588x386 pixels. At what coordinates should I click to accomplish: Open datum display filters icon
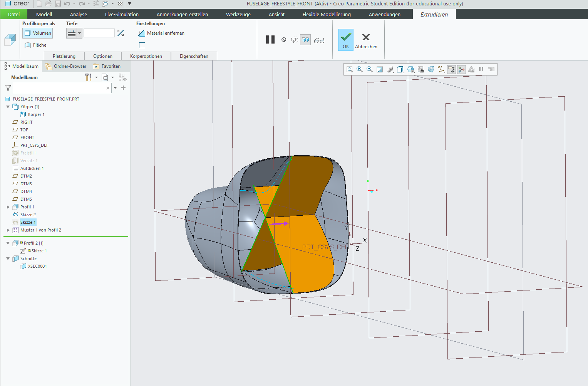click(441, 69)
